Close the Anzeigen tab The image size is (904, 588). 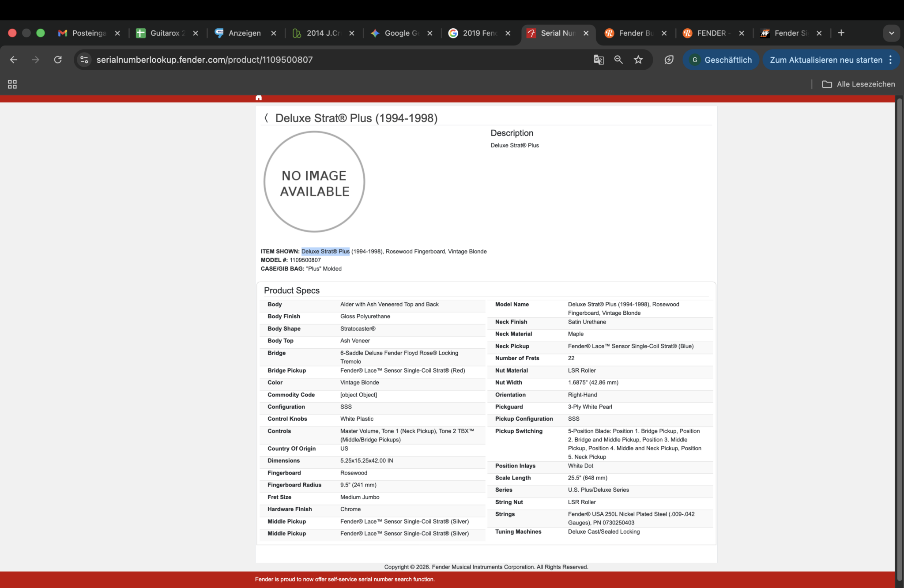coord(274,33)
